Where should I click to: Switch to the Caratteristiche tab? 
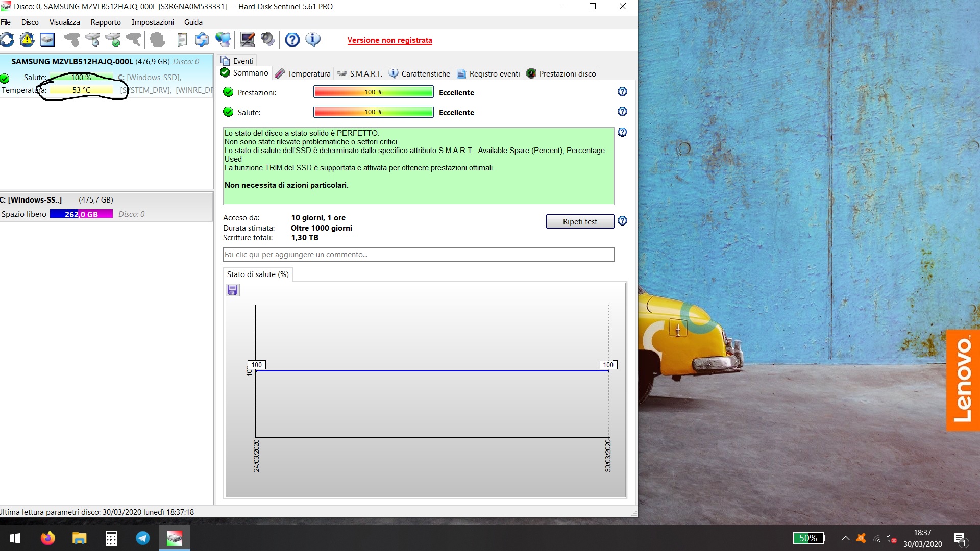[x=420, y=73]
